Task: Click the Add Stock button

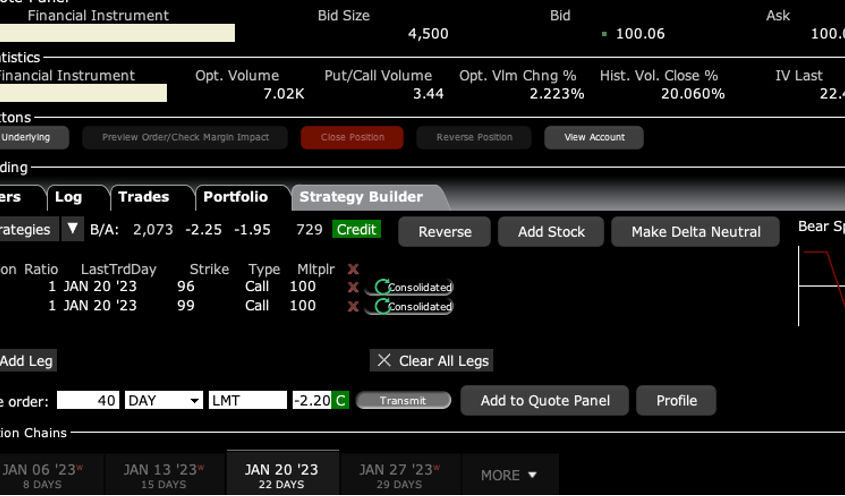Action: pyautogui.click(x=551, y=232)
